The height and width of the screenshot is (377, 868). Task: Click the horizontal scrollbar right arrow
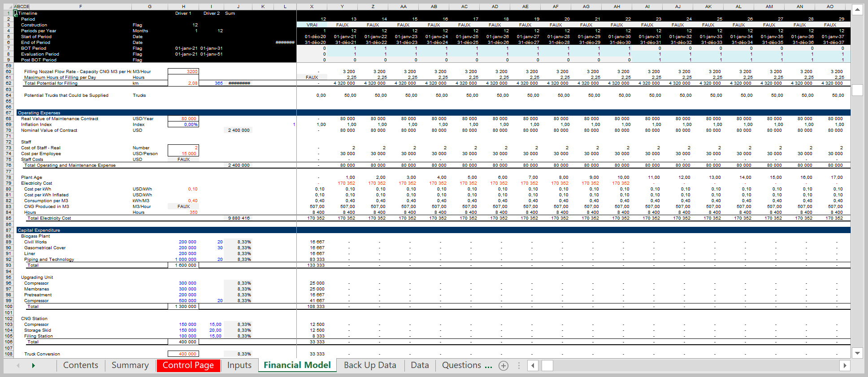(x=845, y=366)
